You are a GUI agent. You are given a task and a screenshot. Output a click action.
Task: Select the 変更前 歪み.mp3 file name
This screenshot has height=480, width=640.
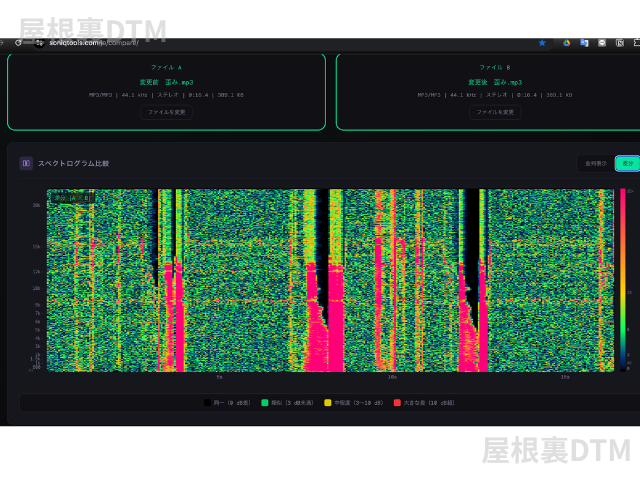(x=167, y=82)
